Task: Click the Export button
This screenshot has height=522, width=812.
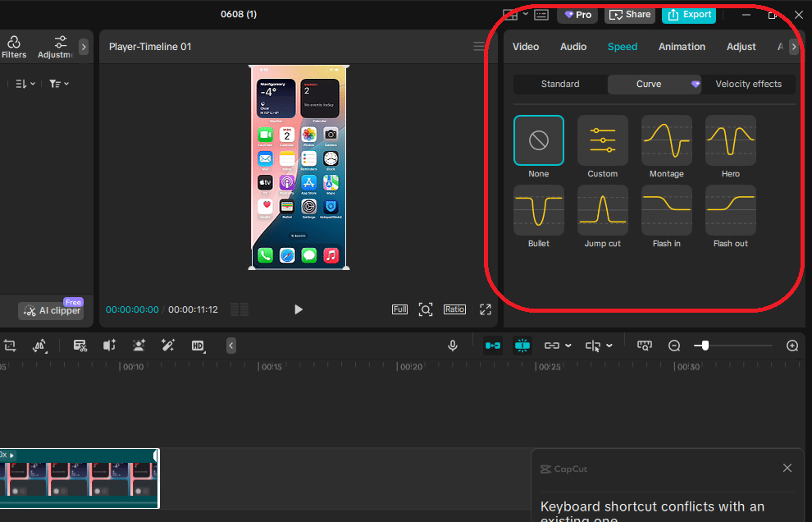Action: pyautogui.click(x=689, y=15)
